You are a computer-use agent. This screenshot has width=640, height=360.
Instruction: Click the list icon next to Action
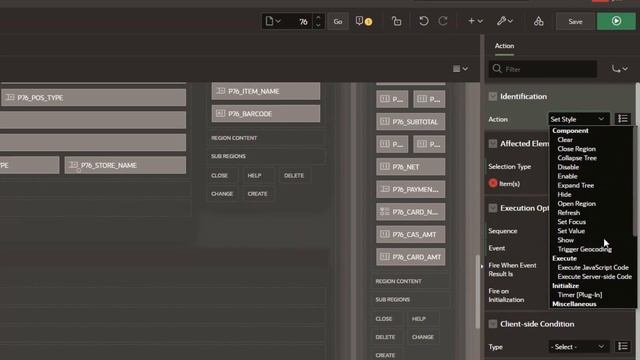point(623,119)
